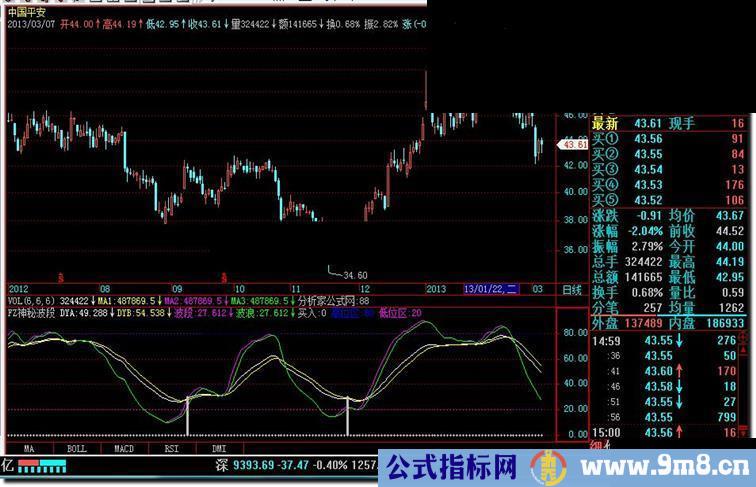Click the 43.61 current price marker
This screenshot has width=756, height=487.
[x=575, y=145]
